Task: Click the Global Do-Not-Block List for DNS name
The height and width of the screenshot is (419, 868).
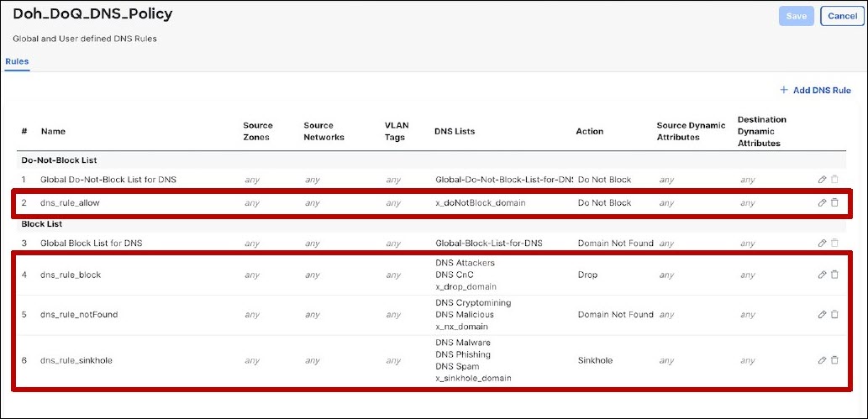Action: 108,180
